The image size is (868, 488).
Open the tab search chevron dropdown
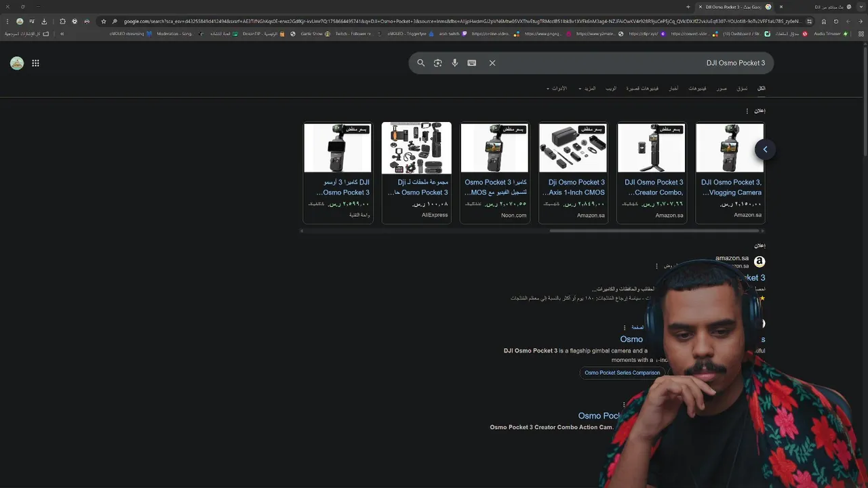[x=860, y=7]
